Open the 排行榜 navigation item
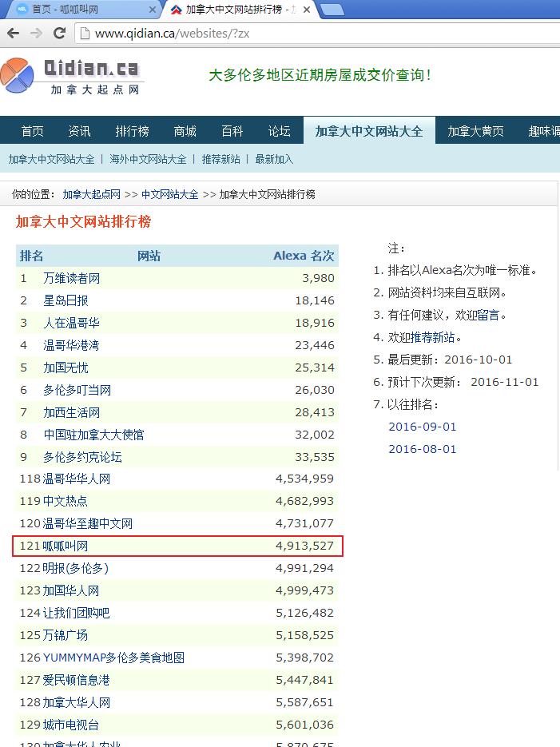This screenshot has height=747, width=560. click(133, 131)
